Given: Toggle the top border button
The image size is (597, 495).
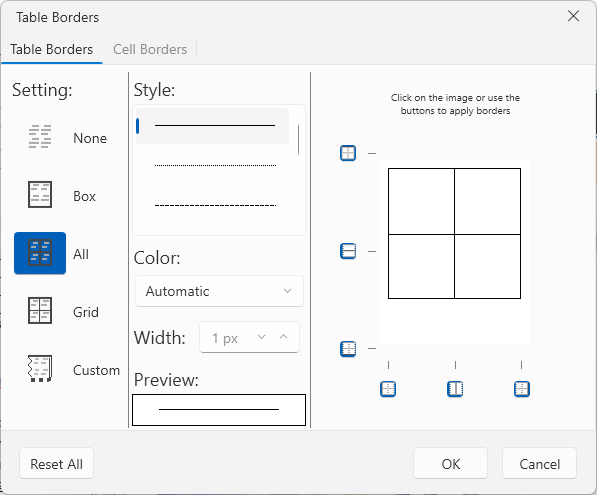Looking at the screenshot, I should 348,153.
